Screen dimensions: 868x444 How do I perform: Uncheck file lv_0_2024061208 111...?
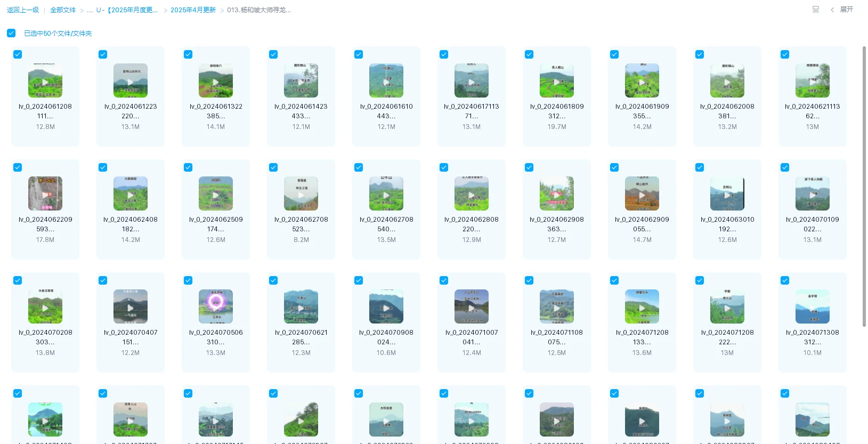pyautogui.click(x=18, y=54)
